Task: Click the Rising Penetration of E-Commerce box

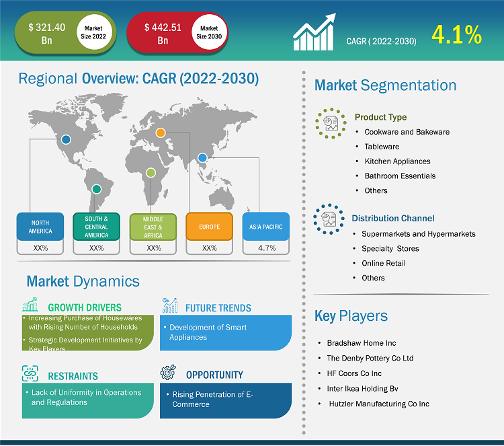Action: [225, 400]
